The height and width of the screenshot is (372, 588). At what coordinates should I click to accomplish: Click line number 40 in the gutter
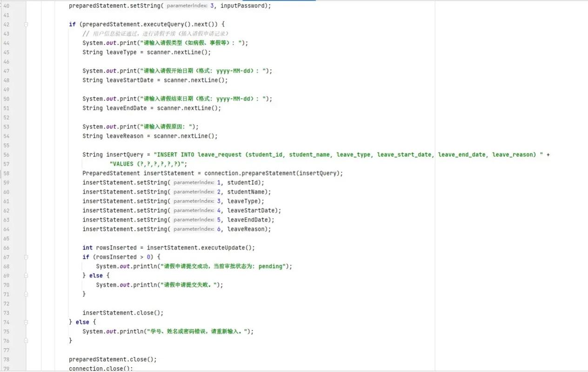coord(6,6)
